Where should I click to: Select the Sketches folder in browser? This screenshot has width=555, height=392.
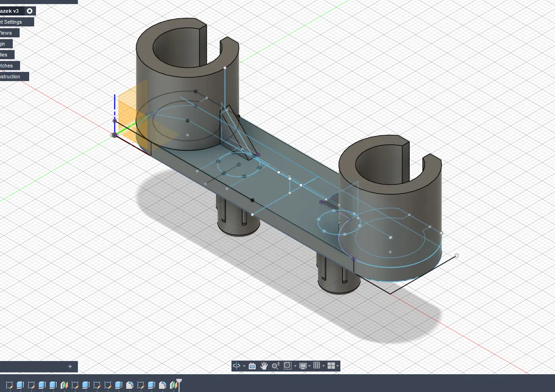[10, 66]
